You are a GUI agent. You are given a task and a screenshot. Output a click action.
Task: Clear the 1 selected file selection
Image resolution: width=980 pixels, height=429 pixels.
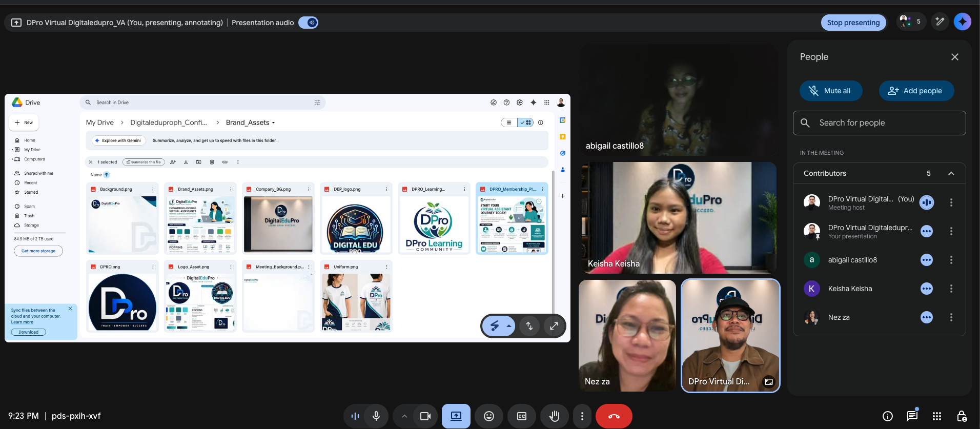click(x=91, y=162)
